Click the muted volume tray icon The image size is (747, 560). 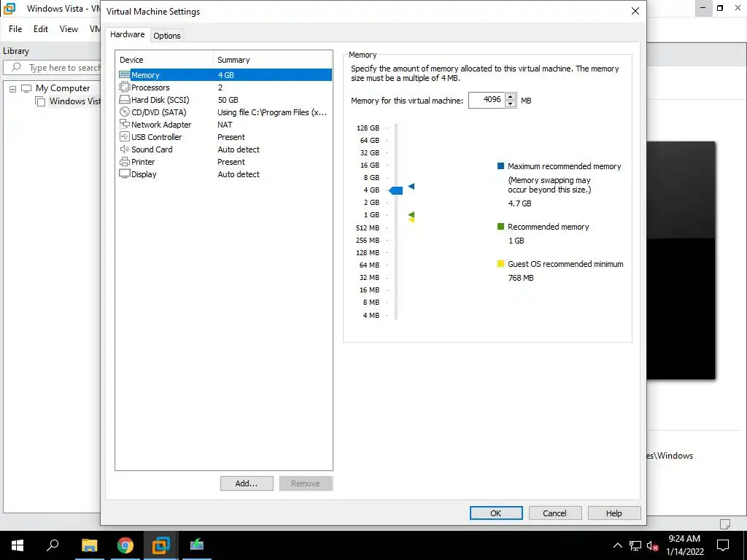[x=653, y=545]
